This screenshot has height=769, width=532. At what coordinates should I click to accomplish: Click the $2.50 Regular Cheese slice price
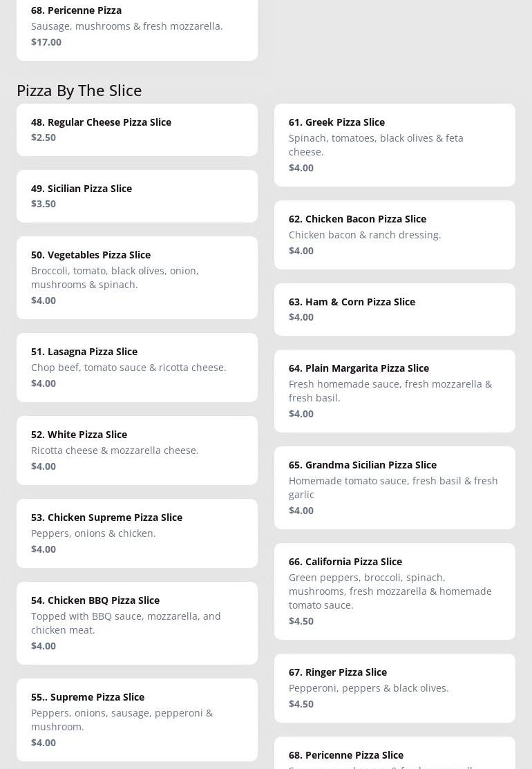[44, 137]
